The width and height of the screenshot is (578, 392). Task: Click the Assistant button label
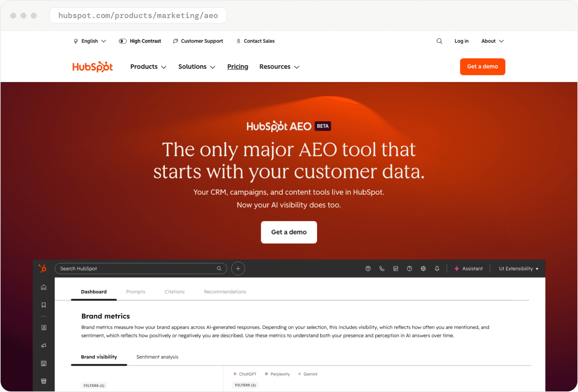[x=472, y=269]
